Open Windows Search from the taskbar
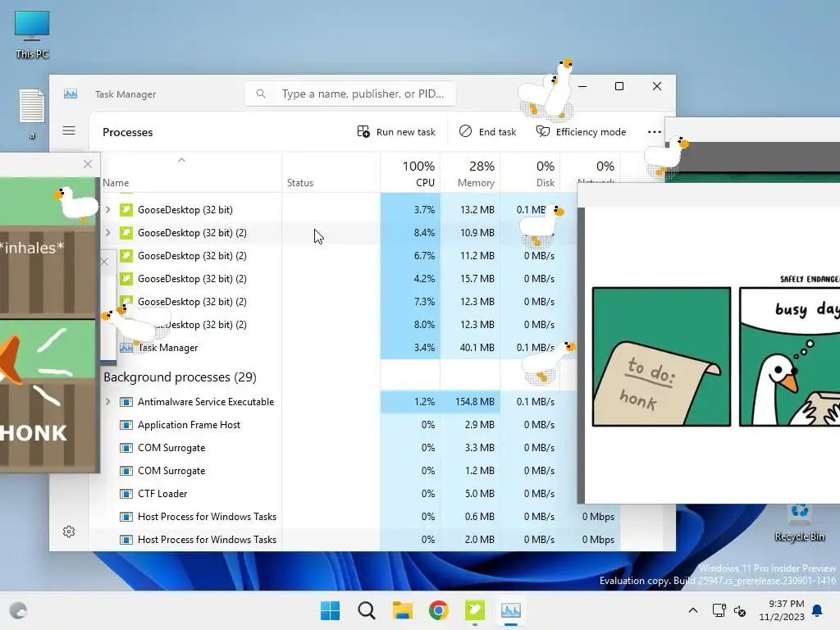 [x=367, y=610]
